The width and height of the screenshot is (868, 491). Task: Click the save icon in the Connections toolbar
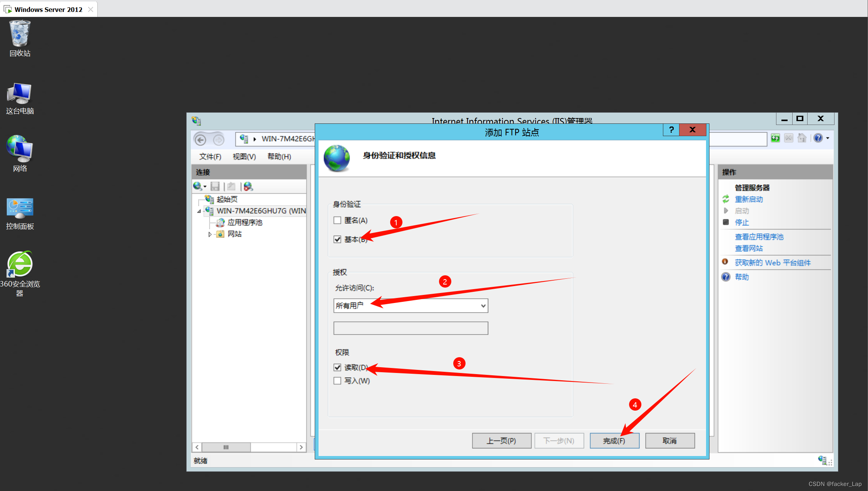pos(215,186)
